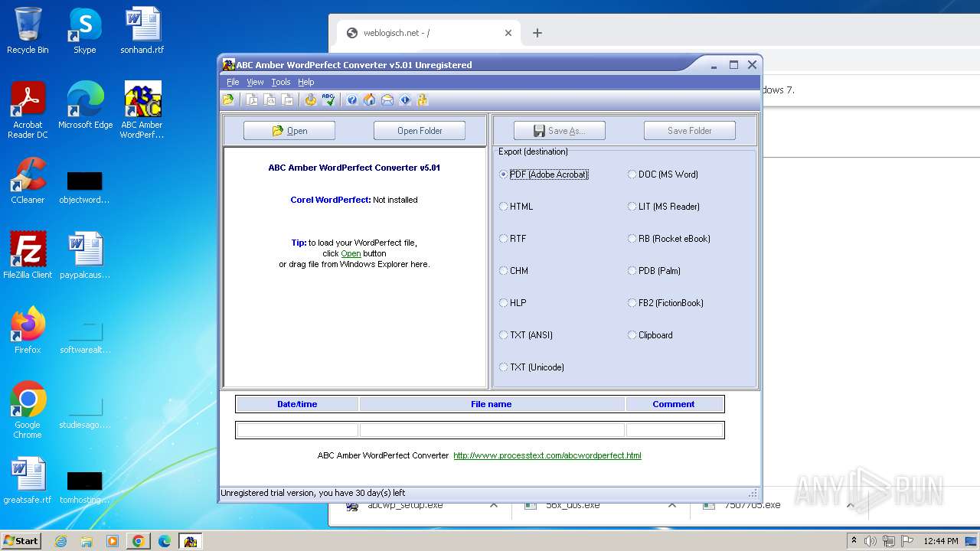Choose LIT (MS Reader) export format
The height and width of the screenshot is (551, 980).
pos(664,207)
